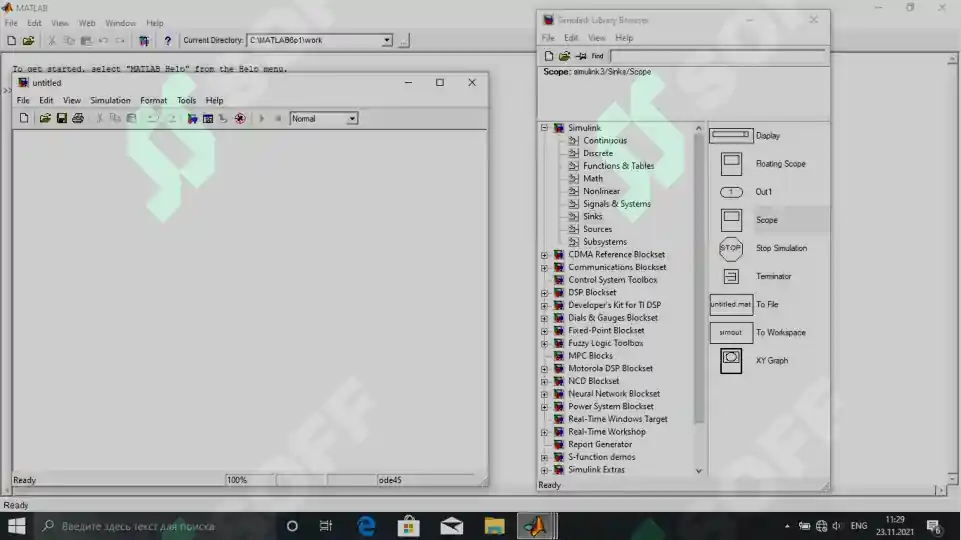This screenshot has width=961, height=540.
Task: Select Continuous library in tree
Action: click(x=605, y=140)
